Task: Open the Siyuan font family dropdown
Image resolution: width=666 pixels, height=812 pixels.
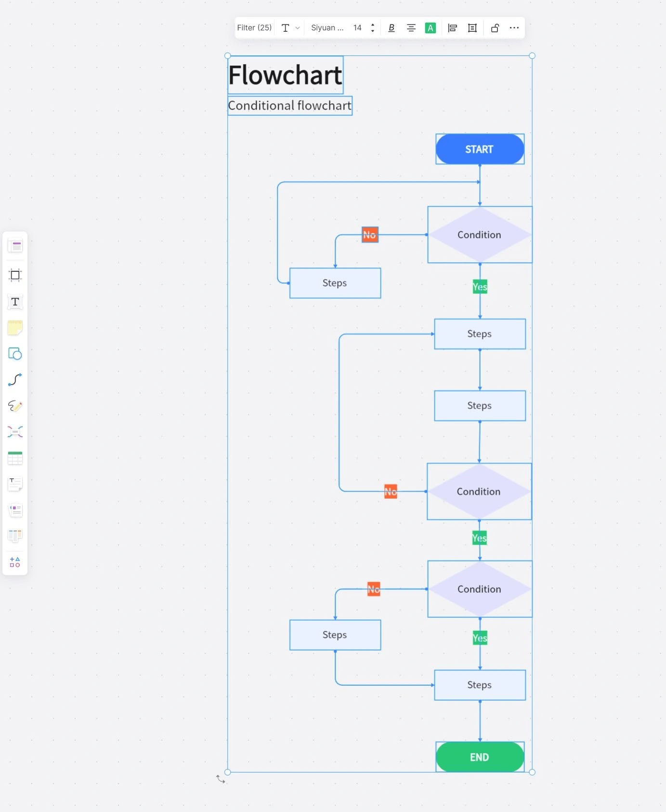Action: [x=327, y=28]
